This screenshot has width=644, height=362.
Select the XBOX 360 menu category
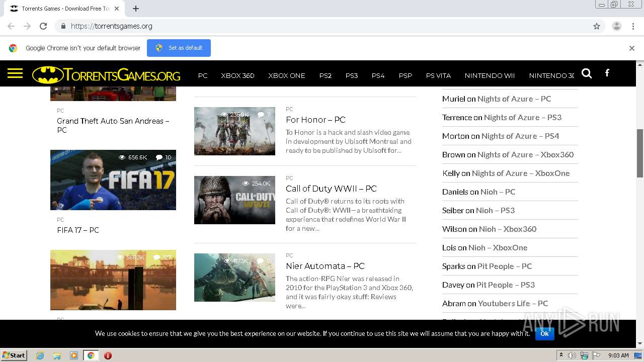point(237,75)
